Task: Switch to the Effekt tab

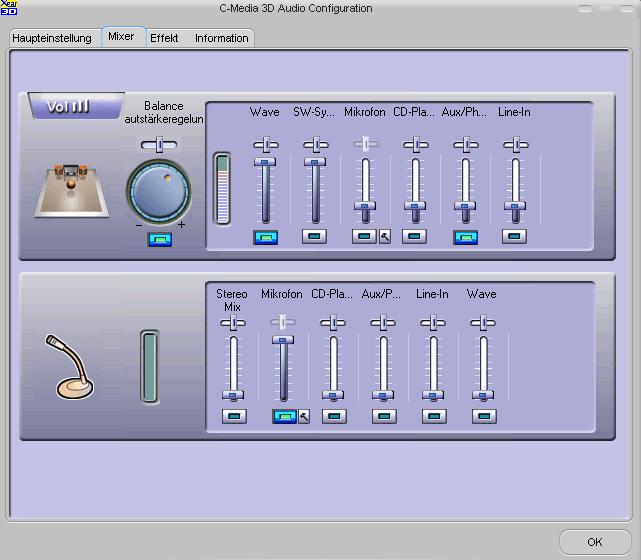Action: (164, 38)
